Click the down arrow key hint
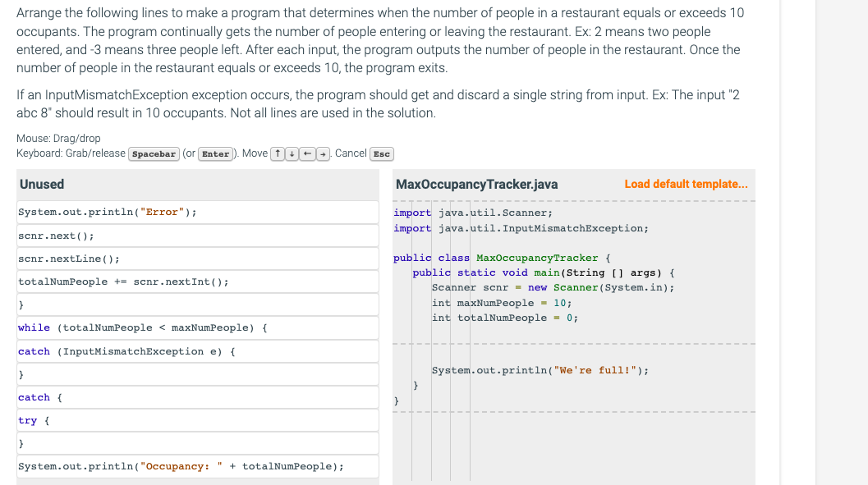This screenshot has height=485, width=868. click(292, 153)
